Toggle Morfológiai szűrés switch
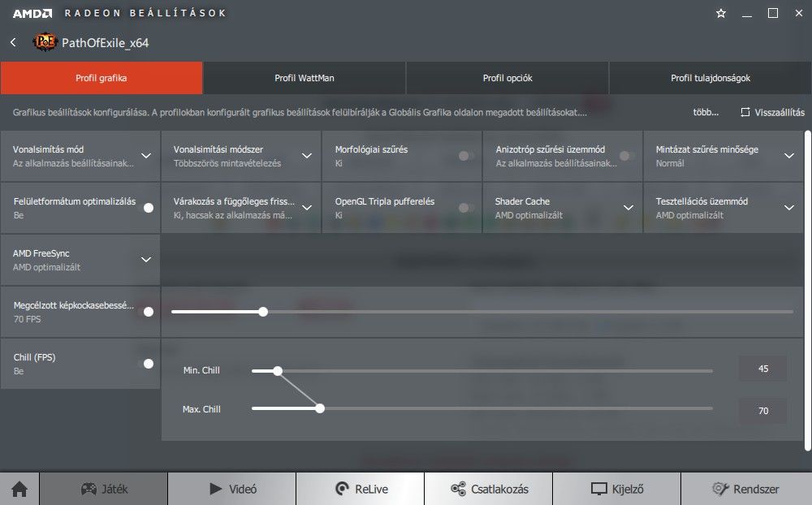 click(x=465, y=155)
